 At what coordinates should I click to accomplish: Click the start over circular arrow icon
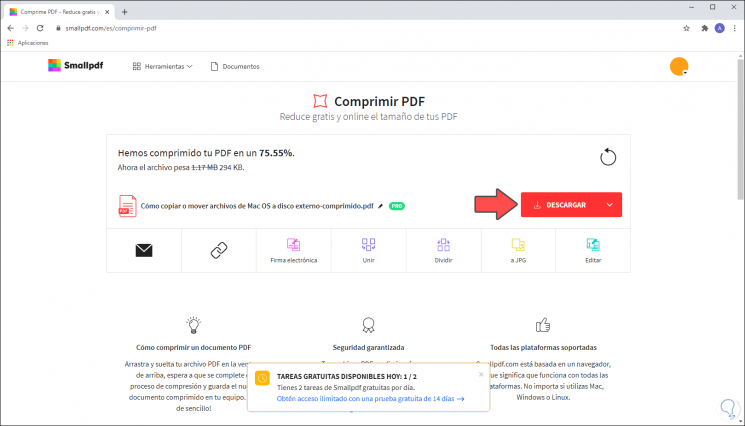(608, 157)
